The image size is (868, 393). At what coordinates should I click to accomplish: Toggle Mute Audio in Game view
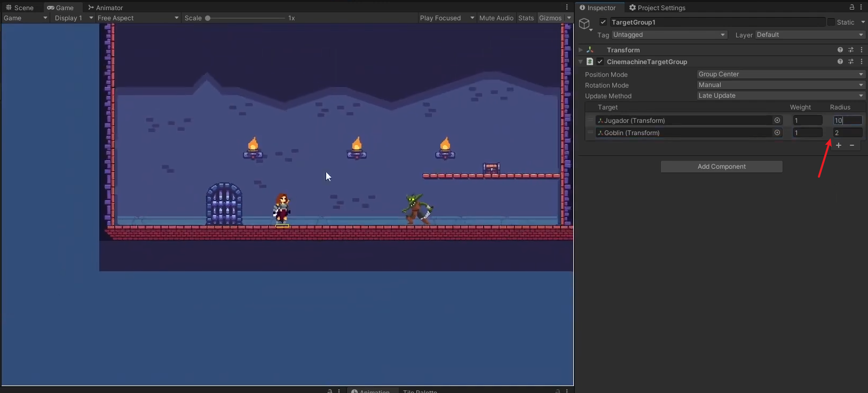[496, 18]
